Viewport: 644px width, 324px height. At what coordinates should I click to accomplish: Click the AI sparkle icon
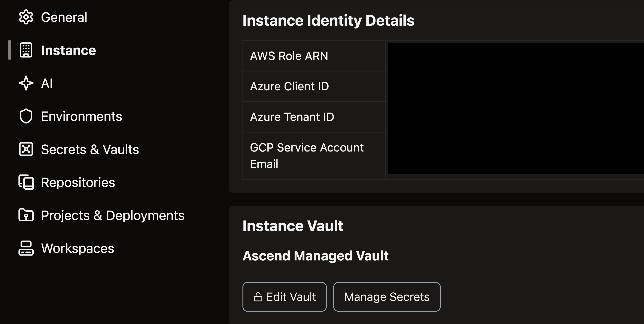coord(26,83)
